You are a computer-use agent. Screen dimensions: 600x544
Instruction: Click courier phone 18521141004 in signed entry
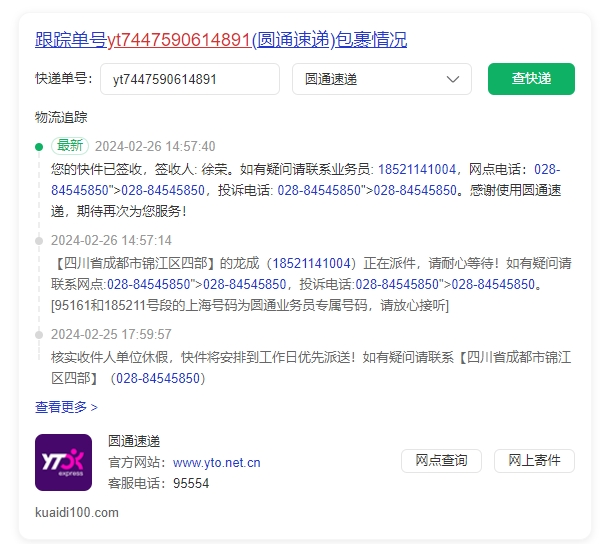417,169
